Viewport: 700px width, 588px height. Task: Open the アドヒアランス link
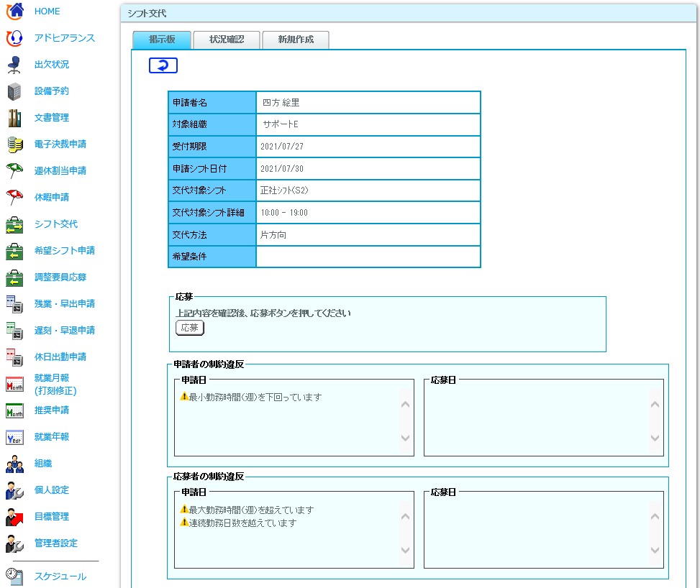point(65,38)
